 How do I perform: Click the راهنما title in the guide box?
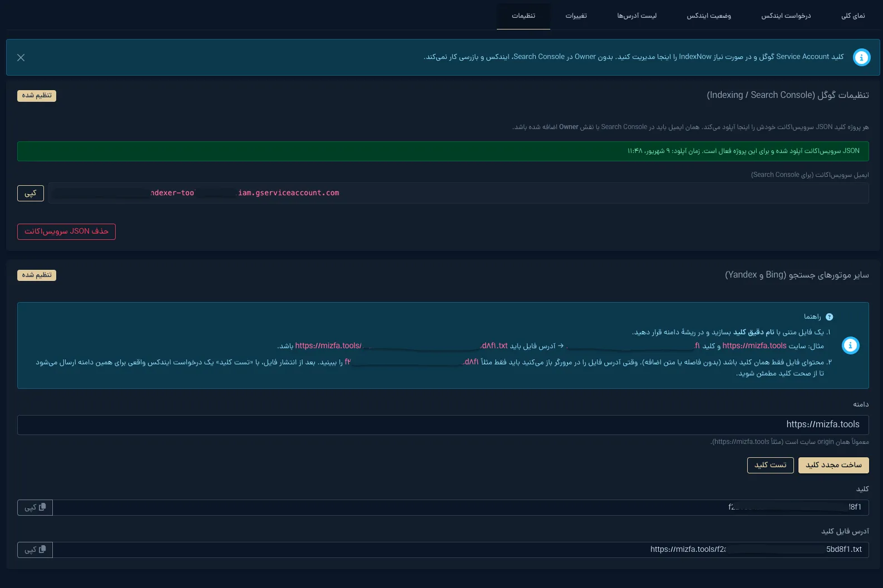812,317
